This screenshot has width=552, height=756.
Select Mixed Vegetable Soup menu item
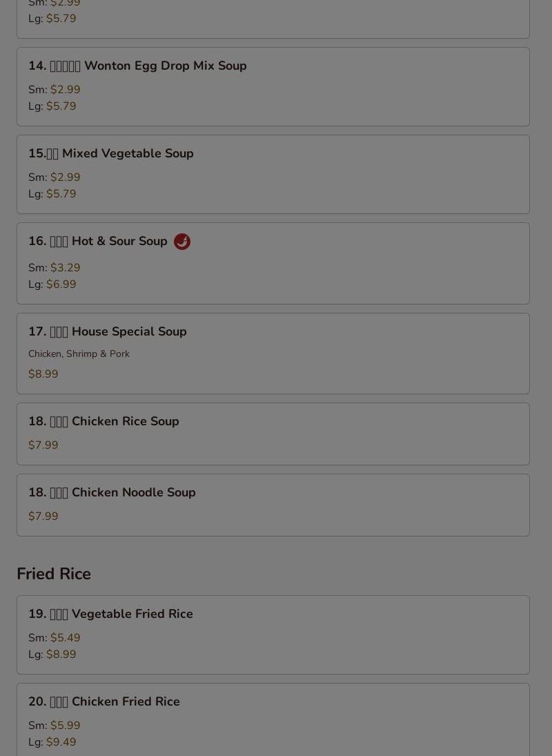pyautogui.click(x=273, y=175)
